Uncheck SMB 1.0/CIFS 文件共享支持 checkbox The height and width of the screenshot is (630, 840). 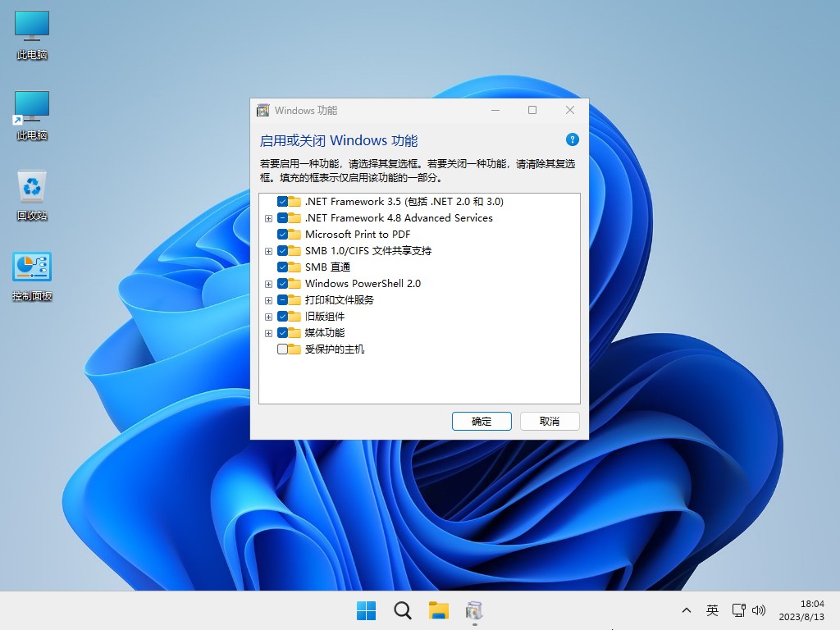(282, 251)
